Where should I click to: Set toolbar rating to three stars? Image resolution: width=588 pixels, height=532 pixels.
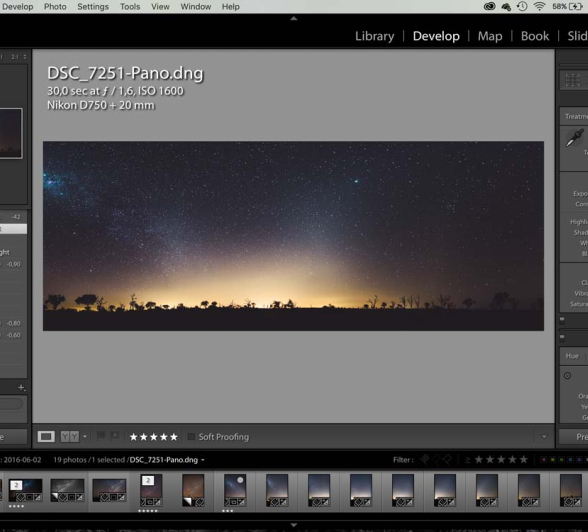click(154, 437)
